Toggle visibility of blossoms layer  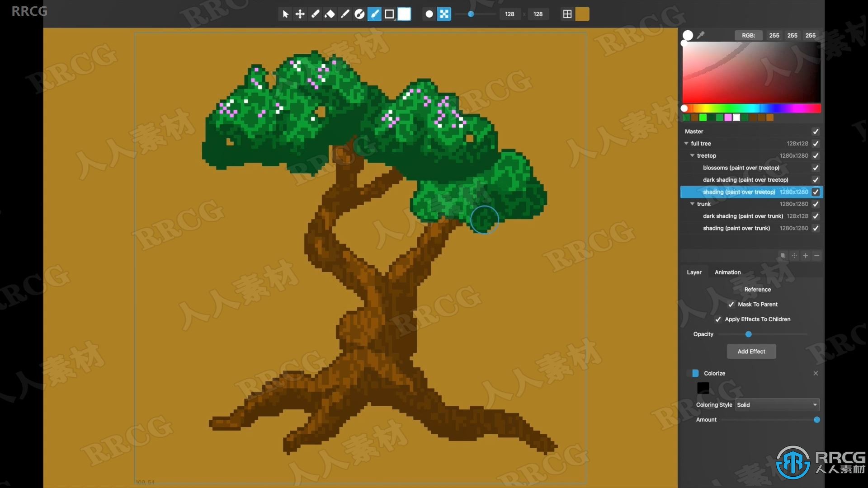[816, 168]
